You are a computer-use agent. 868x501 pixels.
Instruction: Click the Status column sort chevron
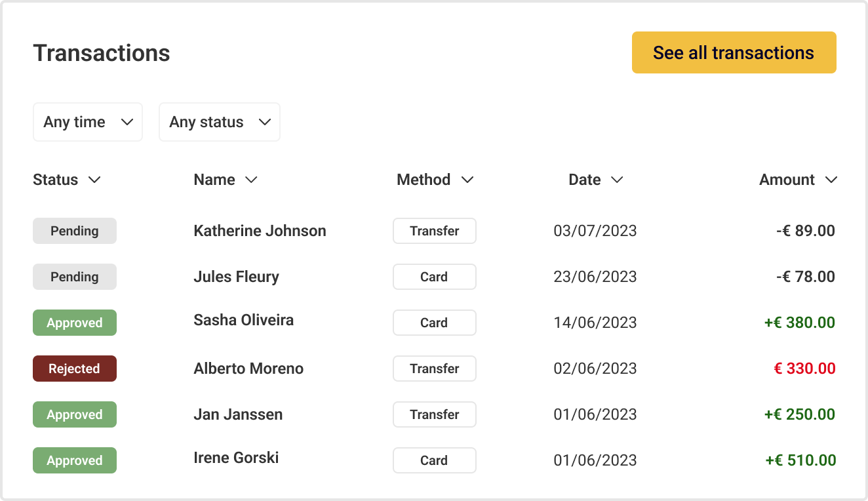click(94, 180)
